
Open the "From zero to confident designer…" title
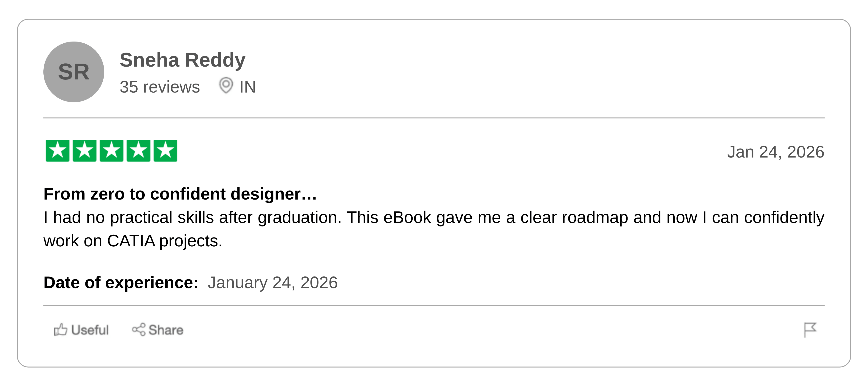click(180, 194)
